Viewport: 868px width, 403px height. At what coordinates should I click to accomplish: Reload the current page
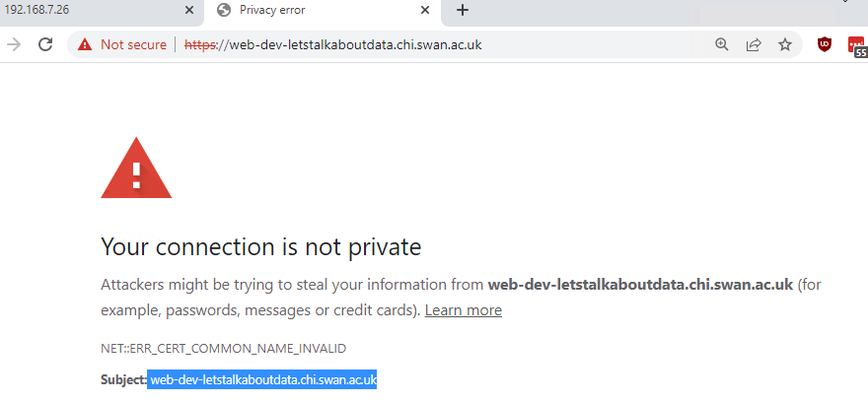pyautogui.click(x=45, y=44)
